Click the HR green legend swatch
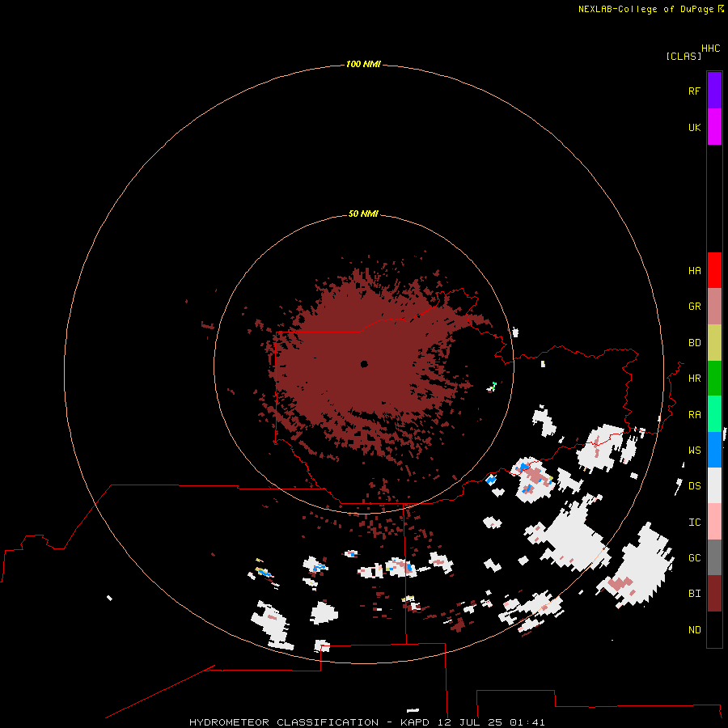 714,379
